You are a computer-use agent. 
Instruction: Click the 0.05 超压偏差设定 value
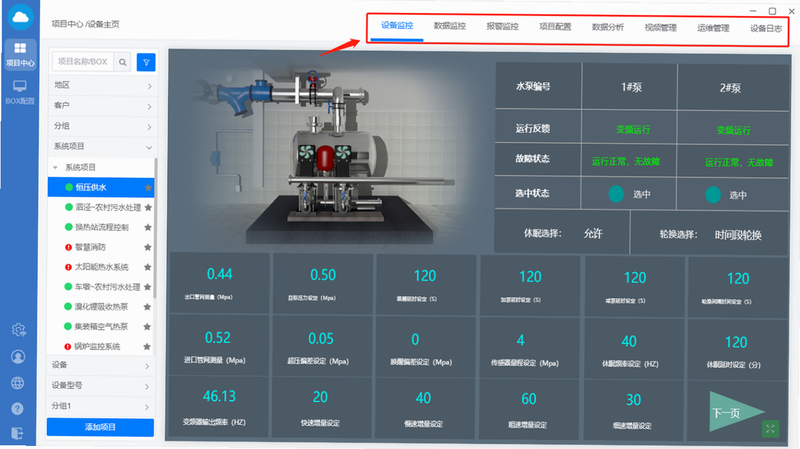pos(320,339)
